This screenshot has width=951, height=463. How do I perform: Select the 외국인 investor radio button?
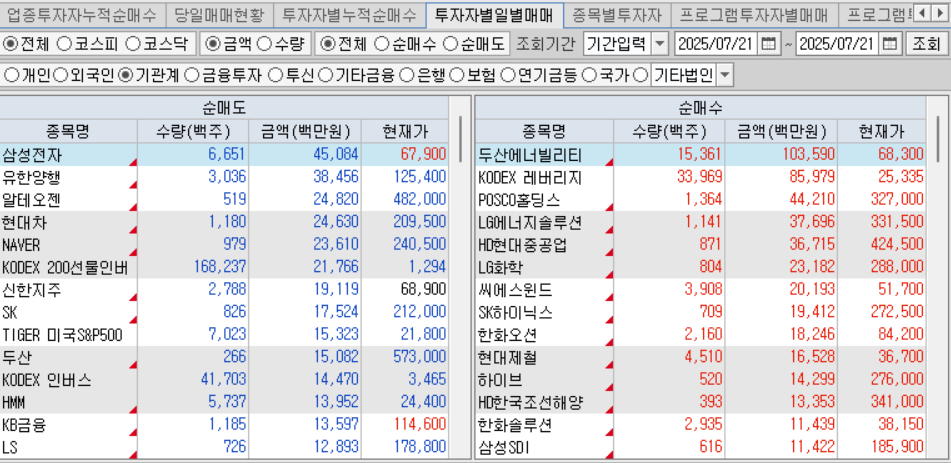[x=60, y=75]
